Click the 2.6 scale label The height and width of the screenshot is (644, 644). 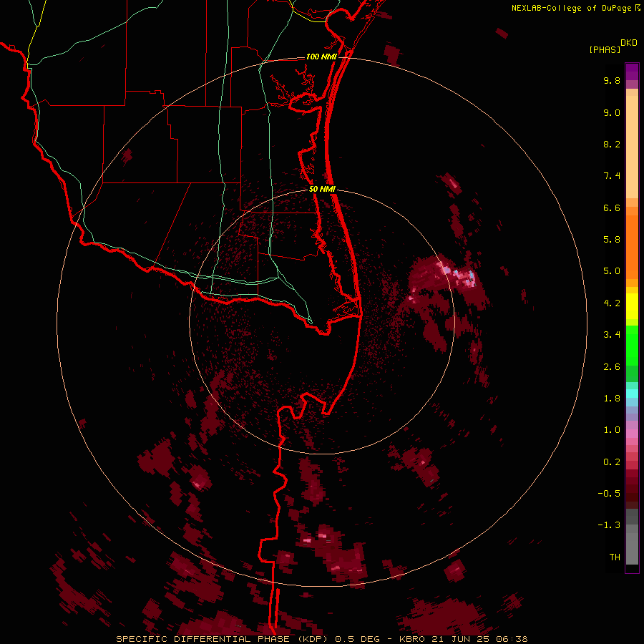612,367
